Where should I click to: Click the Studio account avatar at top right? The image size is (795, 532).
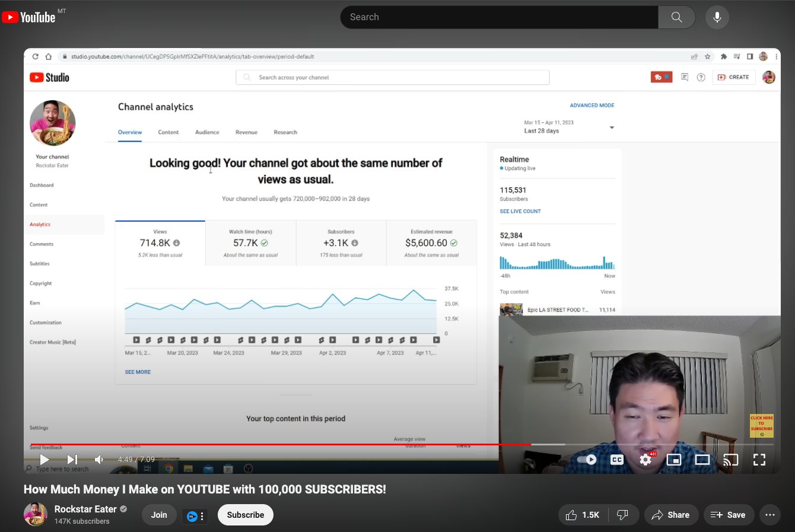(769, 77)
